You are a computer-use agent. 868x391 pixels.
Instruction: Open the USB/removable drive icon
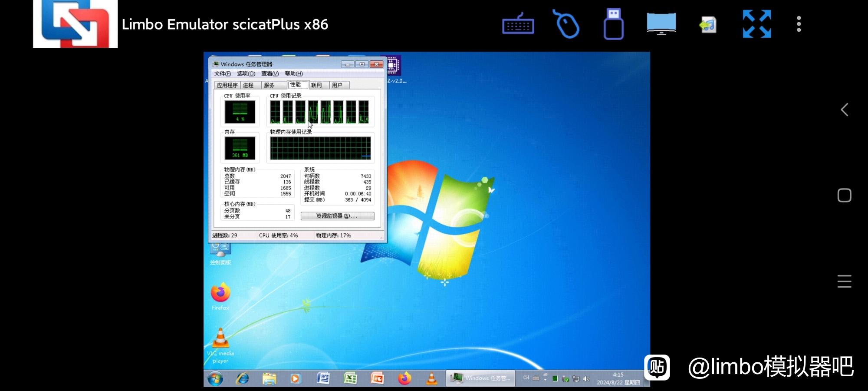coord(613,24)
